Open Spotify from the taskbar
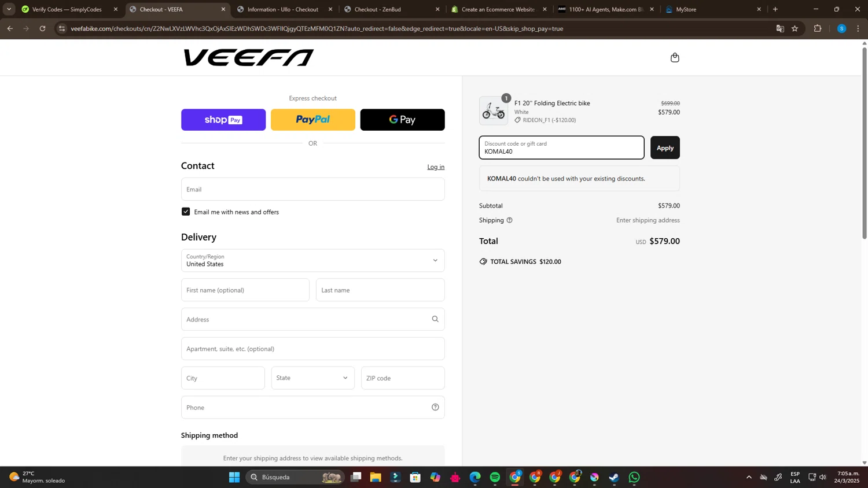This screenshot has height=488, width=868. 495,477
